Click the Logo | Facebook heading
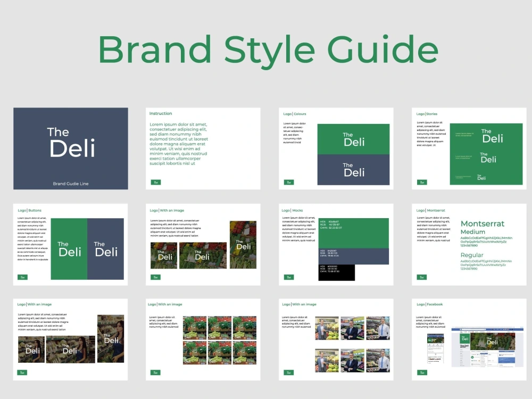 pyautogui.click(x=430, y=304)
